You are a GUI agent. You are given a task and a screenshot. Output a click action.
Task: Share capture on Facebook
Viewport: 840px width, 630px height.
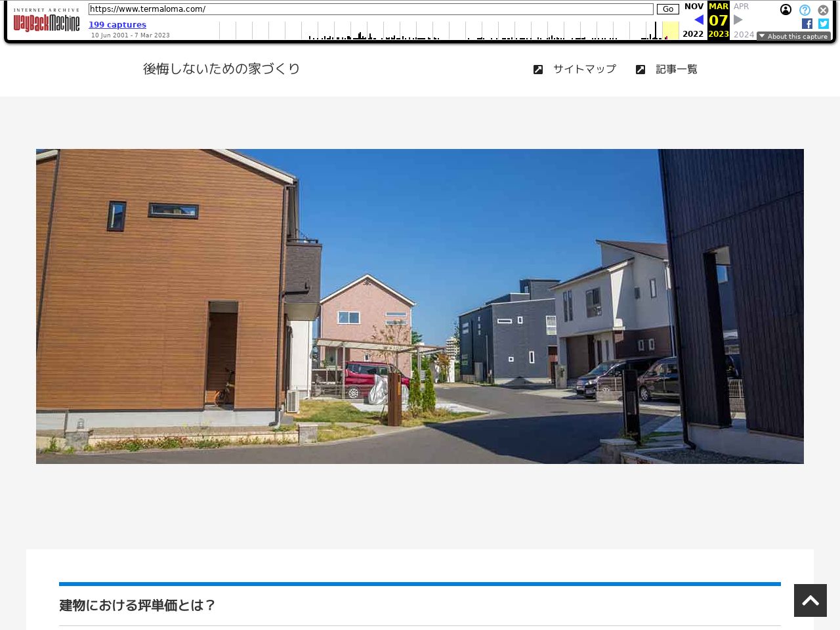coord(807,24)
